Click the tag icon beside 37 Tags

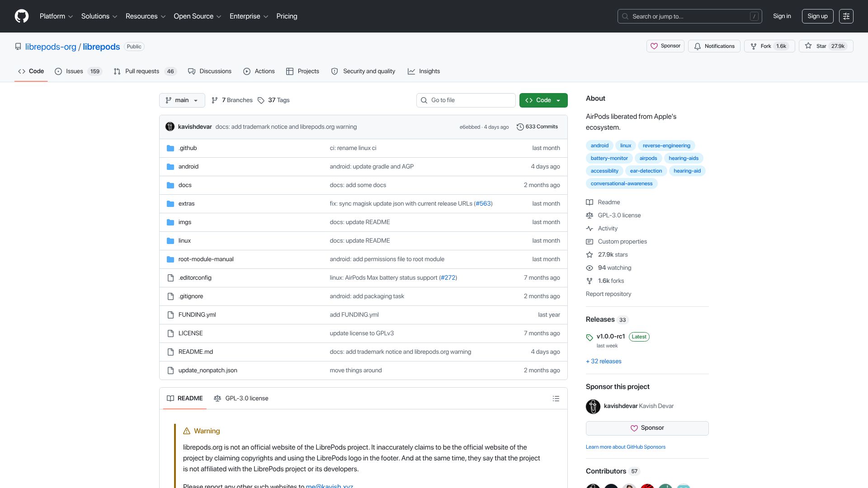tap(261, 100)
